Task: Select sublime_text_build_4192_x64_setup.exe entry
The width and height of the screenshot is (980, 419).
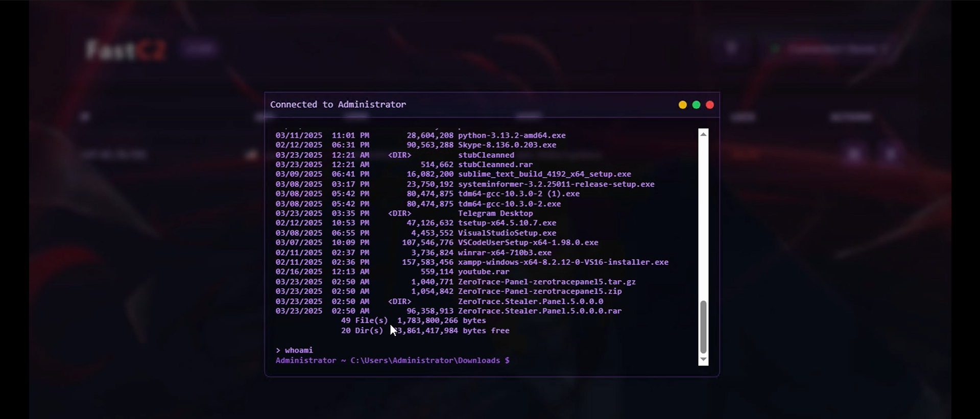Action: point(453,174)
